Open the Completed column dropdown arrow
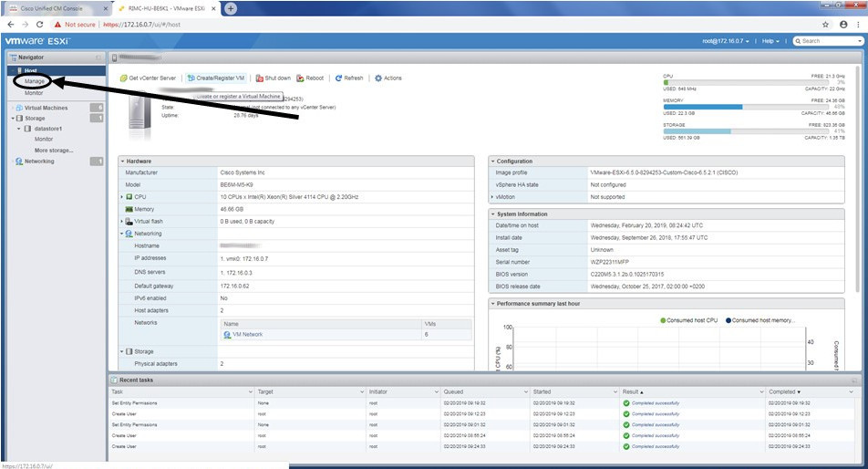 tap(851, 392)
